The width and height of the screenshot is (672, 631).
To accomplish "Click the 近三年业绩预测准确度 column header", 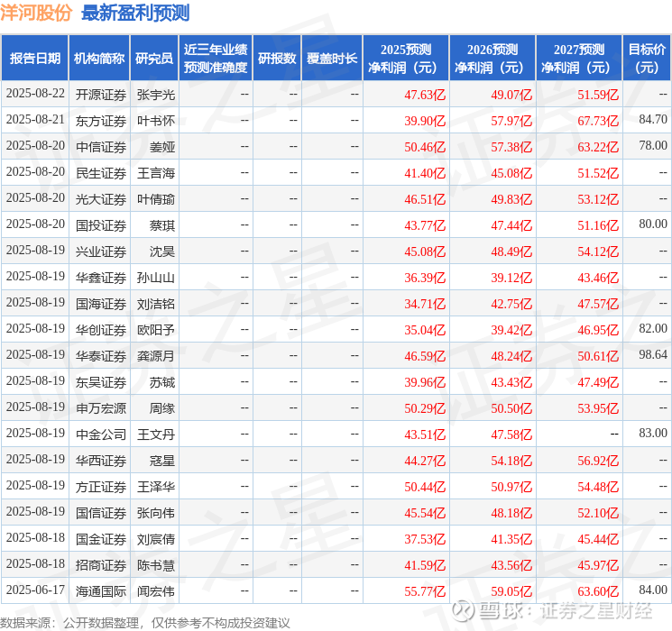I will 216,58.
